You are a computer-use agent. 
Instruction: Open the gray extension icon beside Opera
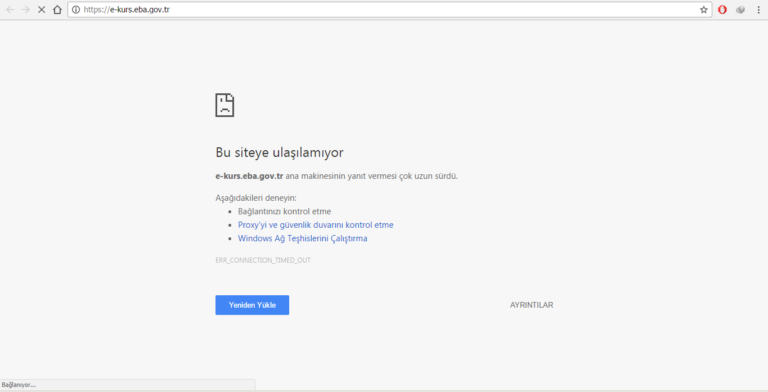coord(741,10)
